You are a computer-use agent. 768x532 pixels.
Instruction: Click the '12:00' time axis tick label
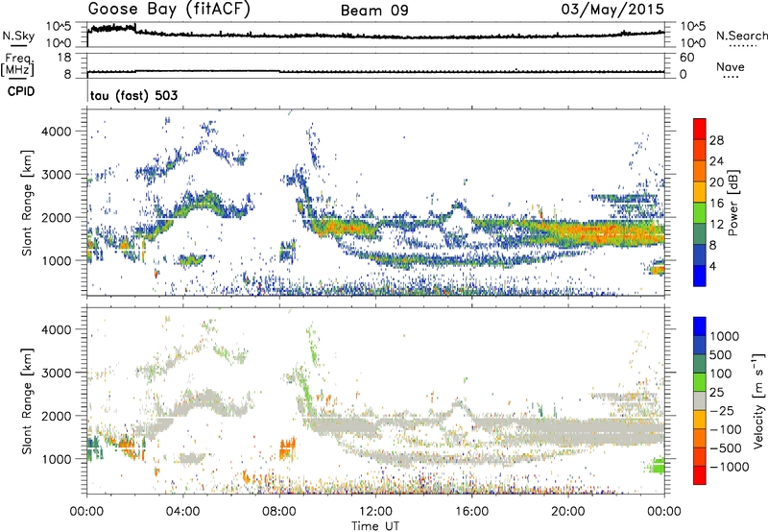[375, 512]
